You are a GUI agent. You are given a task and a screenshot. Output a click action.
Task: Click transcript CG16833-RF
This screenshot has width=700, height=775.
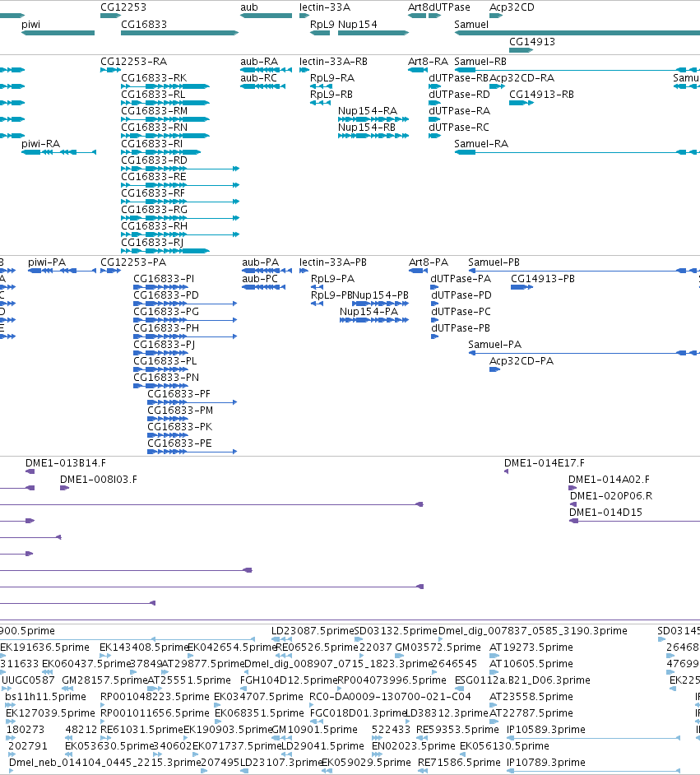point(153,193)
